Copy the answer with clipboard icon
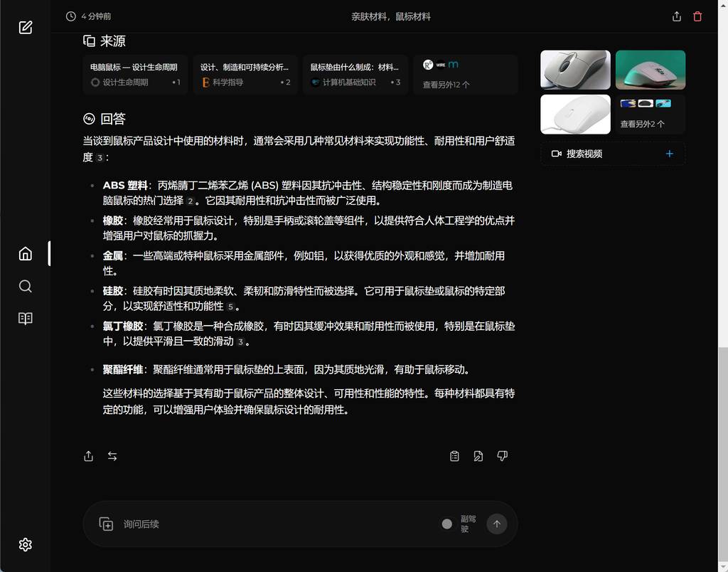The image size is (728, 572). click(454, 456)
